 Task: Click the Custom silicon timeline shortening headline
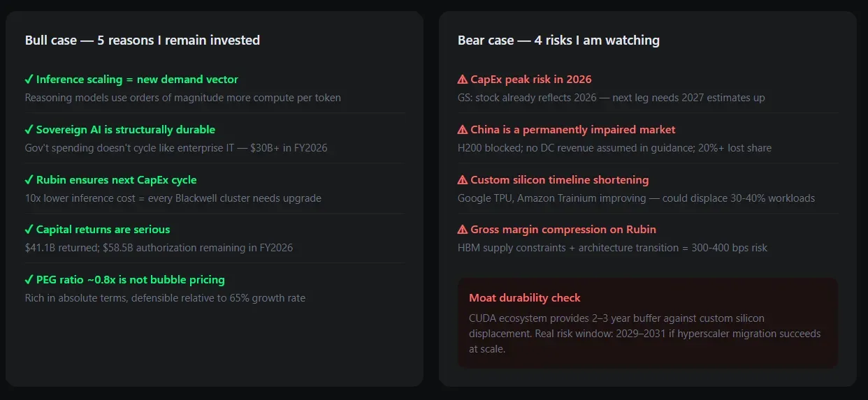tap(560, 180)
